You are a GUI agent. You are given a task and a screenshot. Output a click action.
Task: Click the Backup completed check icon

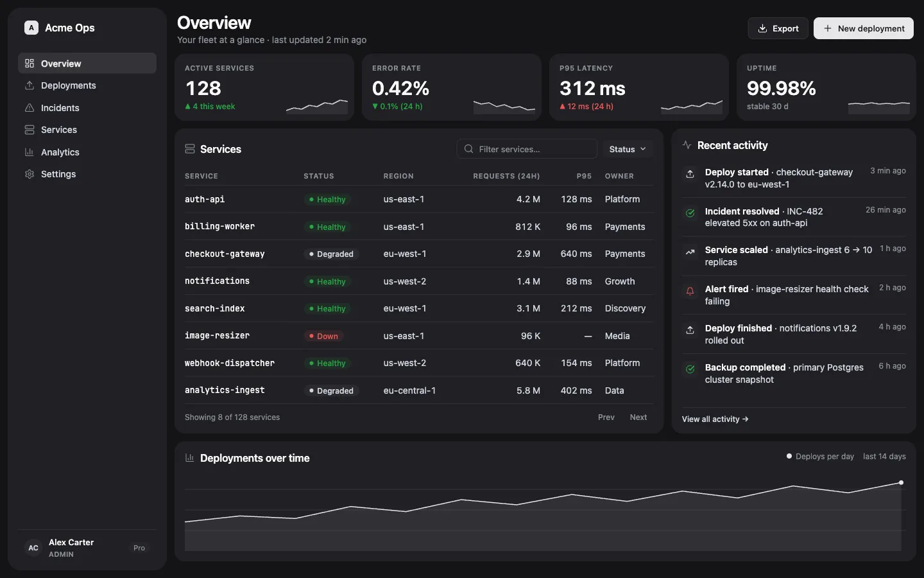[x=690, y=369]
